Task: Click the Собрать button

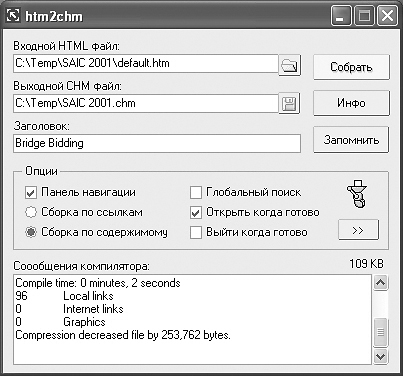Action: coord(351,67)
